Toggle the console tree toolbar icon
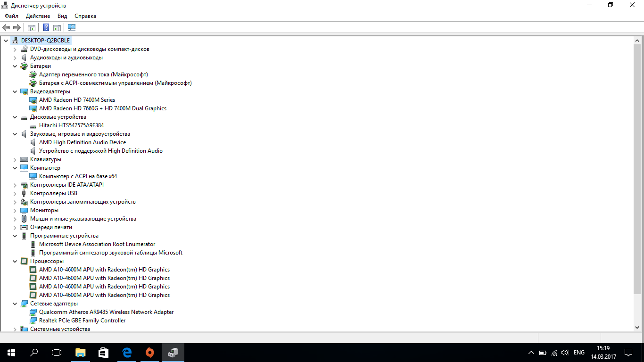 tap(32, 28)
